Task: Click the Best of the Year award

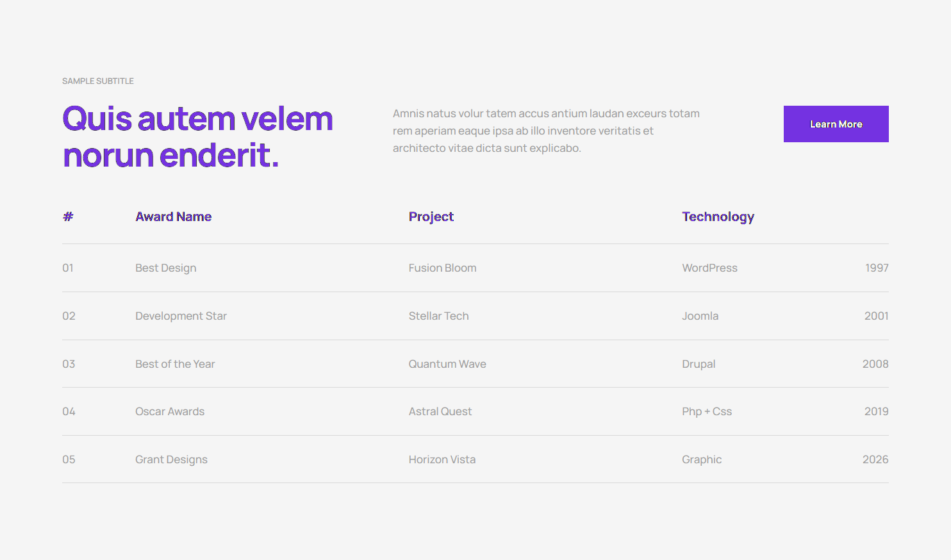Action: click(175, 364)
